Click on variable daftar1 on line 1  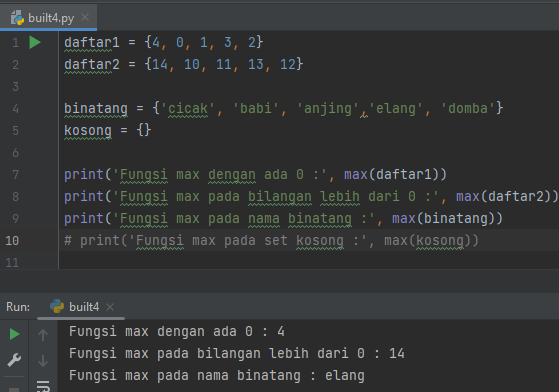pos(92,42)
